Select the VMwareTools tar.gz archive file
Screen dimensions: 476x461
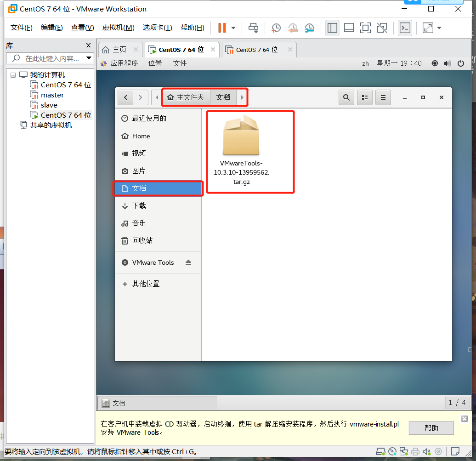click(241, 150)
